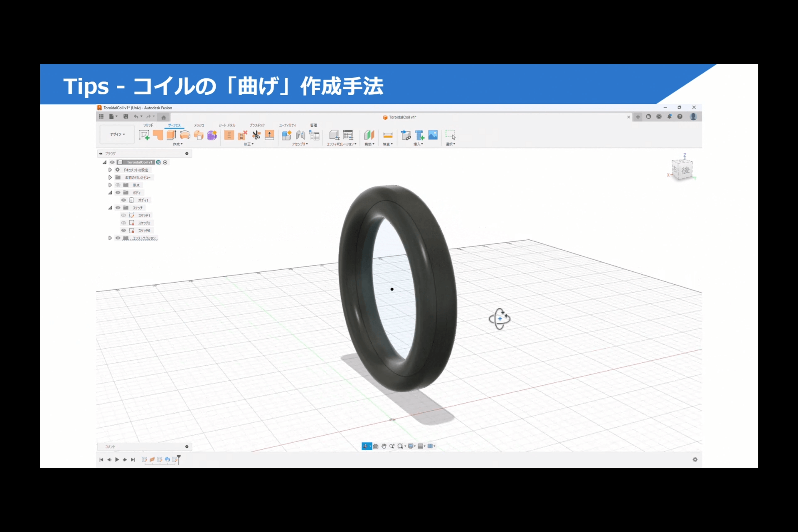Select the Trim scissors tool icon
798x532 pixels.
click(x=256, y=135)
